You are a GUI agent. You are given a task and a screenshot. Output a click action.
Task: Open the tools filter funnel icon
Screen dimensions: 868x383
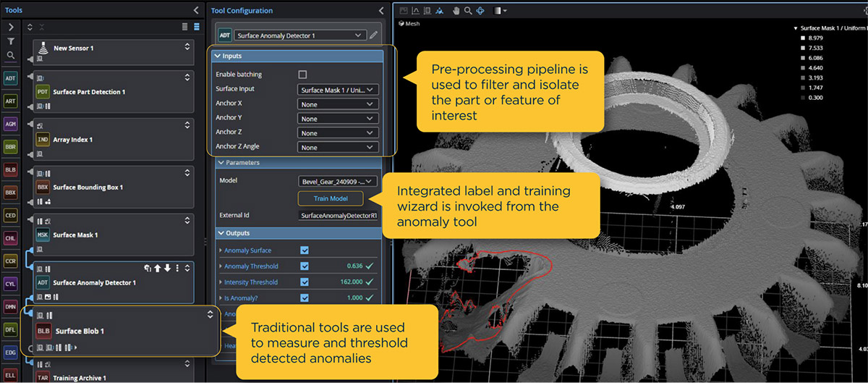11,41
